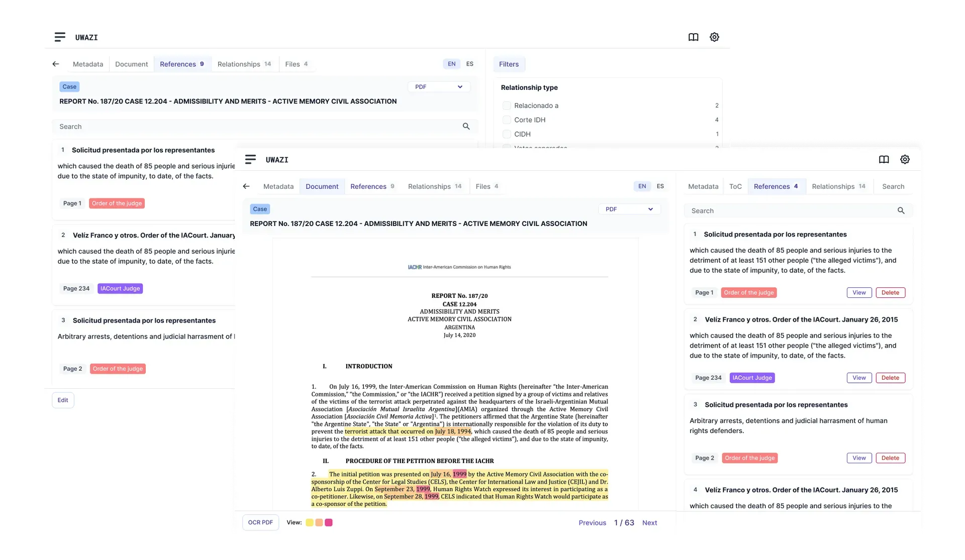Open the hamburger navigation menu in front window
965x560 pixels.
251,159
